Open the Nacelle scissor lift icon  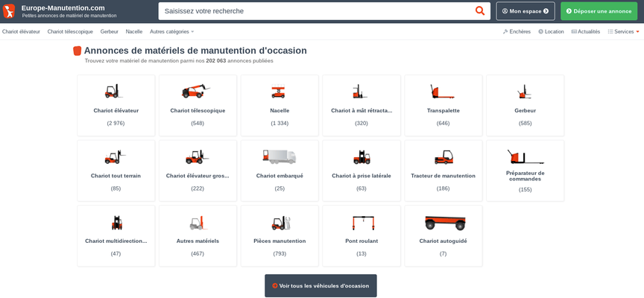coord(279,92)
